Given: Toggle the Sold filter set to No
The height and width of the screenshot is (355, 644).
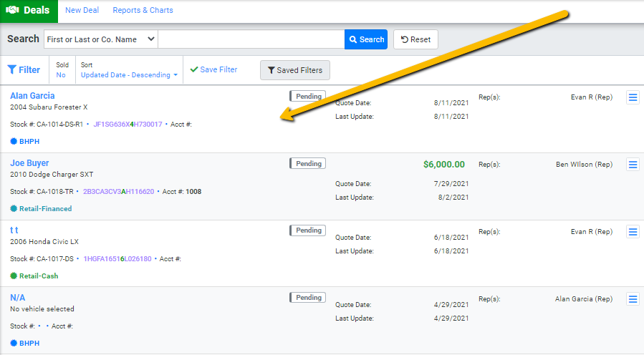Looking at the screenshot, I should 61,74.
